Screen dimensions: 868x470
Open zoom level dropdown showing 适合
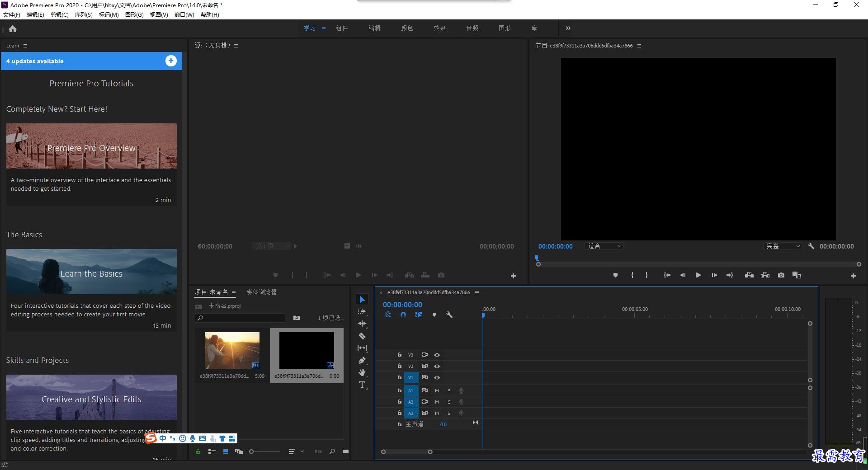(x=604, y=246)
